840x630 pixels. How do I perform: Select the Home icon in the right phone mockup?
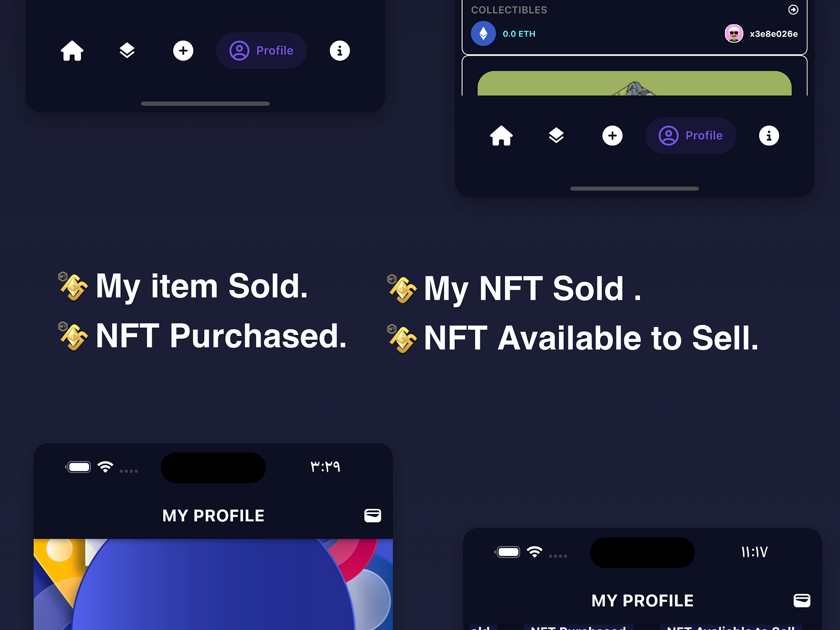(502, 135)
